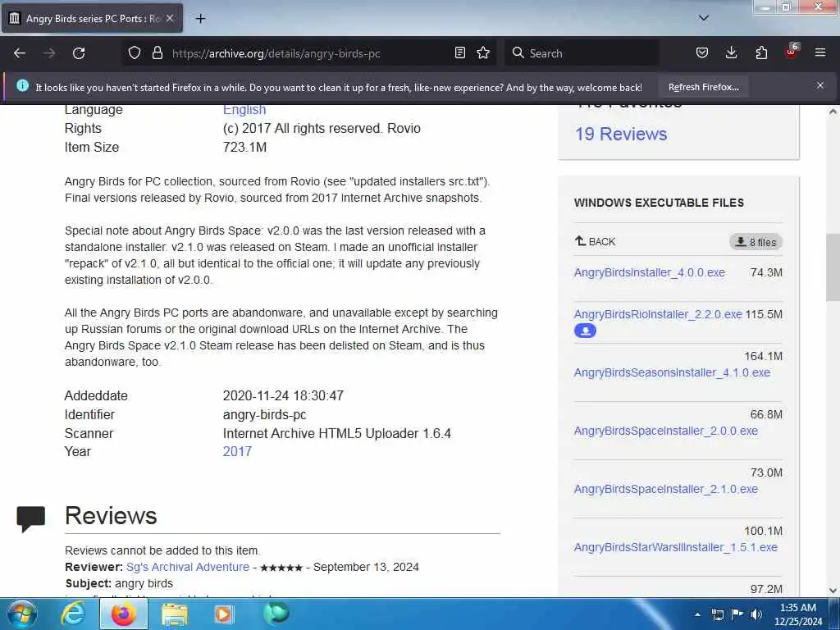Viewport: 840px width, 630px height.
Task: Open the extensions puzzle-piece icon
Action: point(761,53)
